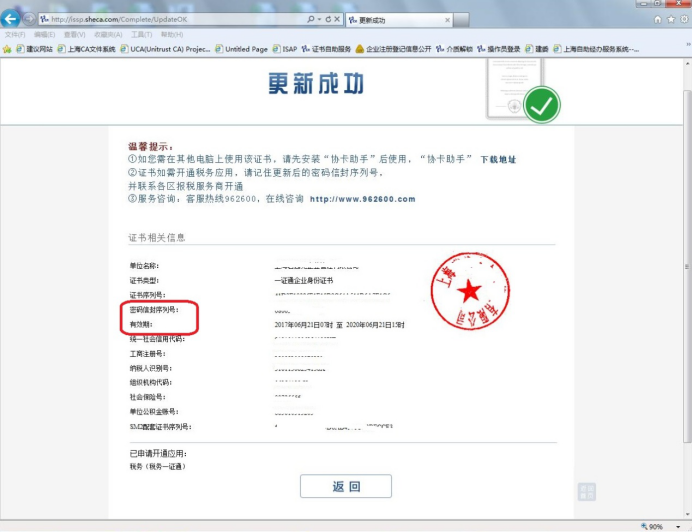Open the 工具(T) menu

click(x=141, y=34)
